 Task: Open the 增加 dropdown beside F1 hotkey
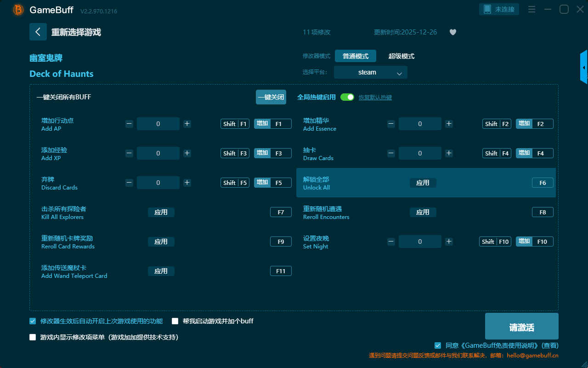[x=262, y=124]
